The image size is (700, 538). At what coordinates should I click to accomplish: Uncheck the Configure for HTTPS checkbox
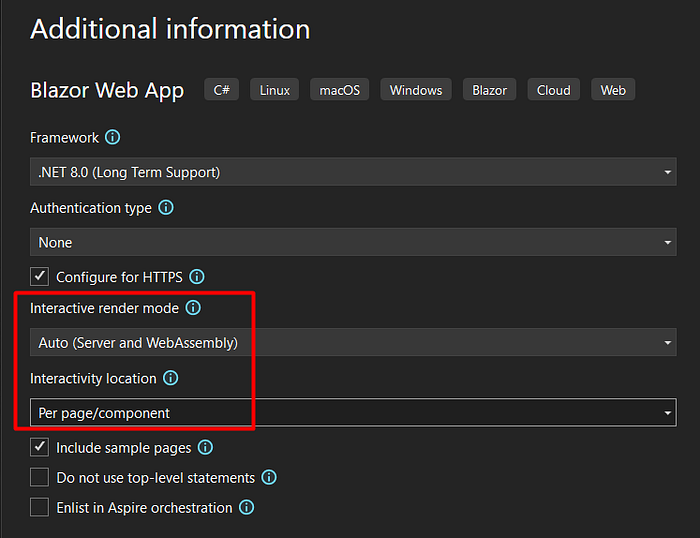(40, 276)
